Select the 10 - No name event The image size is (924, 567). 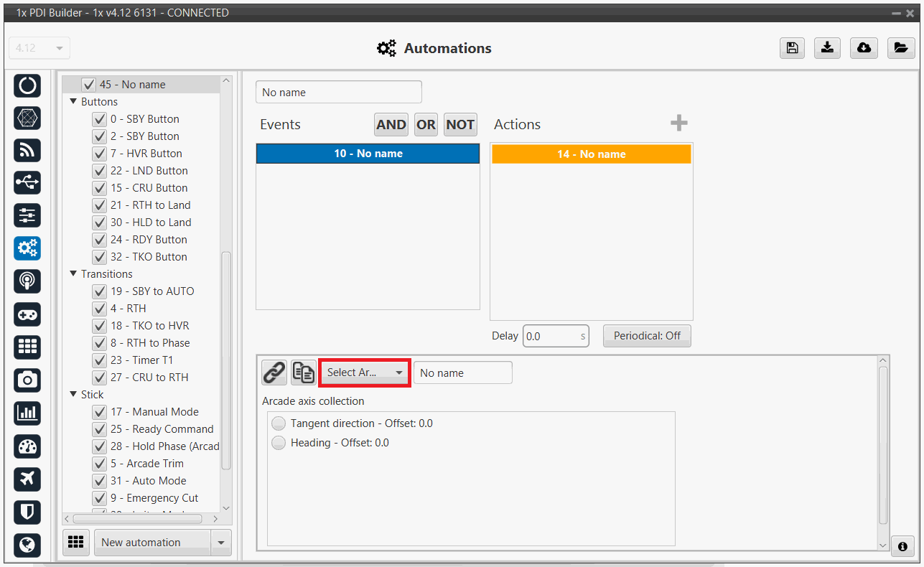coord(368,154)
